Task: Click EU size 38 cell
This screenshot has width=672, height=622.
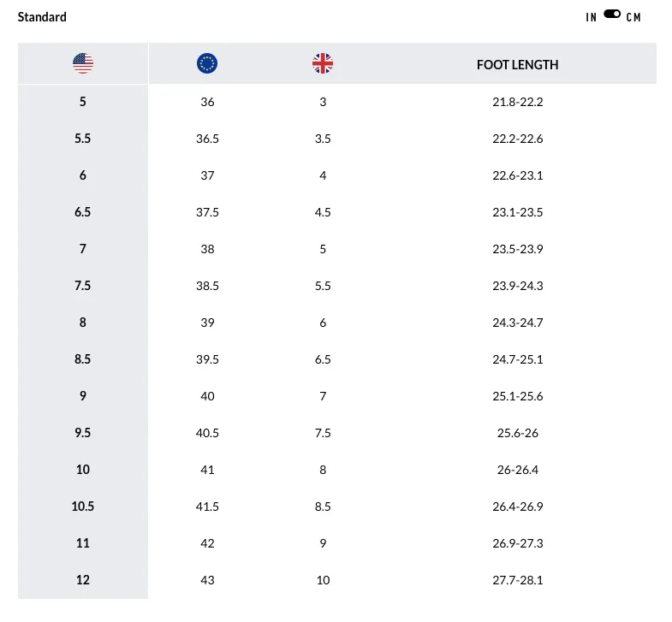Action: click(207, 249)
